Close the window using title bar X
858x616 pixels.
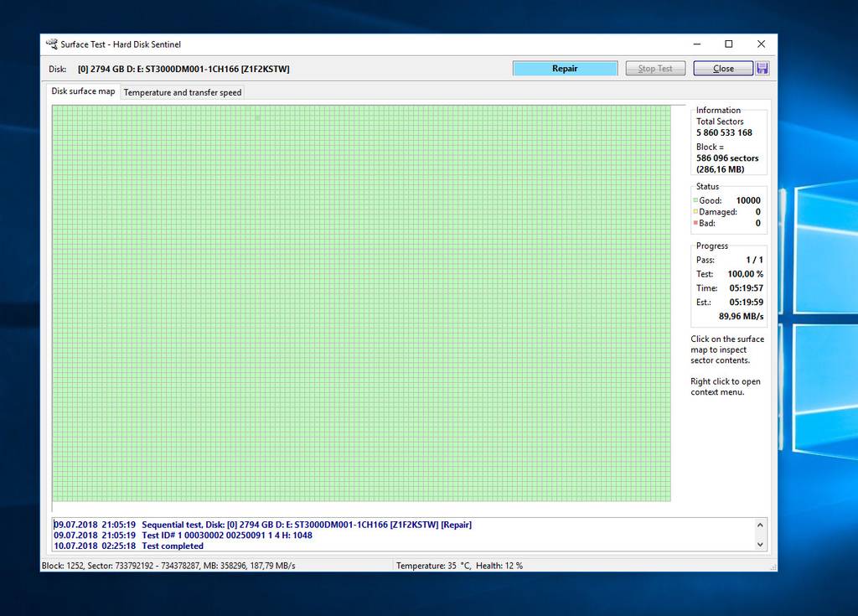pos(761,44)
